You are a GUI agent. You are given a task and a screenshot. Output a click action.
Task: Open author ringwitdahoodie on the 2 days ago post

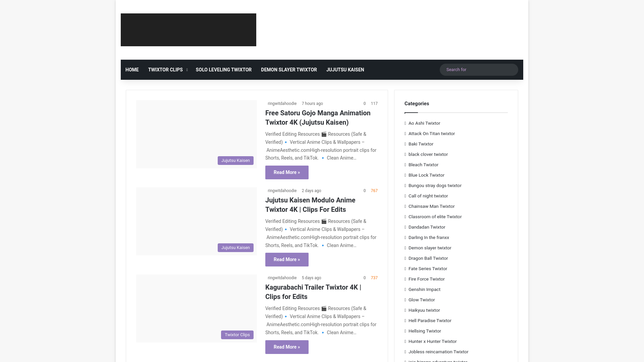[282, 191]
